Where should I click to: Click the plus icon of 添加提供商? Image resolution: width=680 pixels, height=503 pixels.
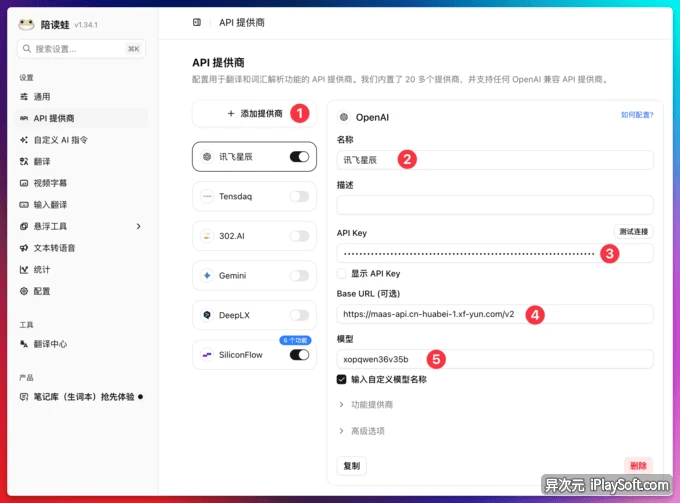point(231,114)
